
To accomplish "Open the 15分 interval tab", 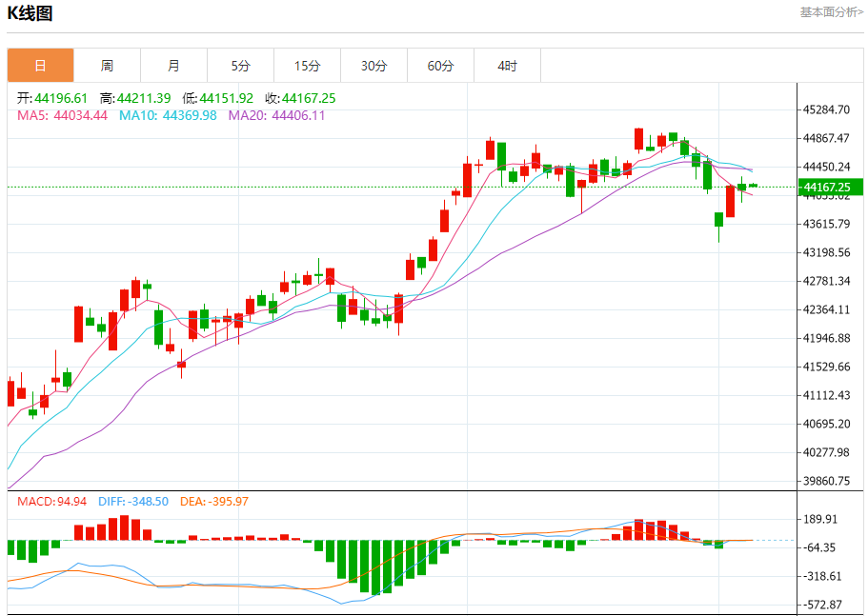I will 307,66.
